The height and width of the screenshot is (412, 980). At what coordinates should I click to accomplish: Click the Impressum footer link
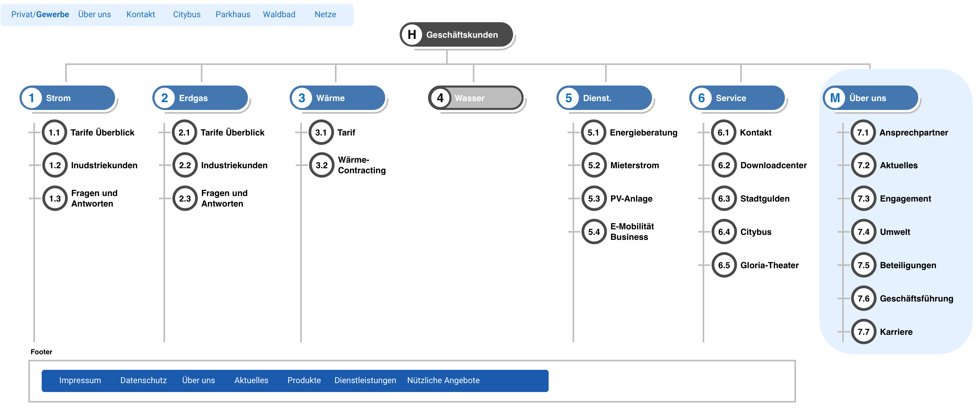pyautogui.click(x=80, y=380)
